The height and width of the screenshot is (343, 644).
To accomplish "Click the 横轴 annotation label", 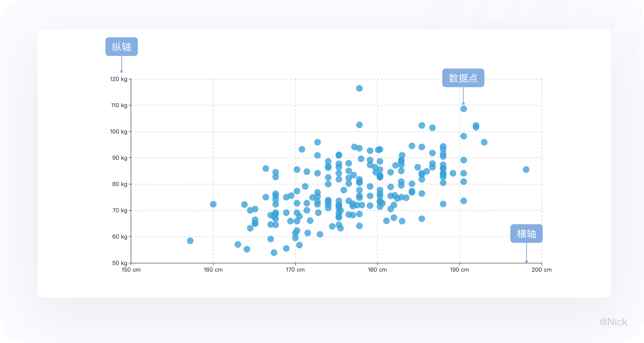I will pyautogui.click(x=526, y=234).
